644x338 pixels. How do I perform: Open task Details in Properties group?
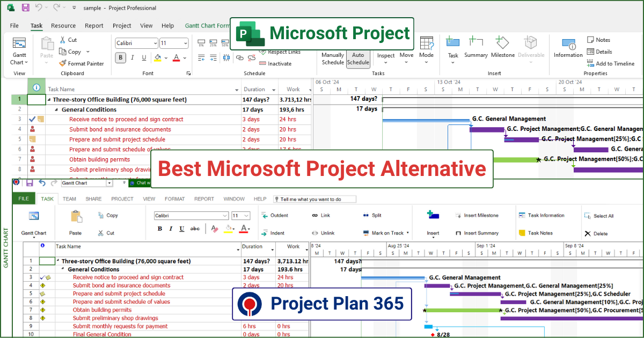click(591, 52)
